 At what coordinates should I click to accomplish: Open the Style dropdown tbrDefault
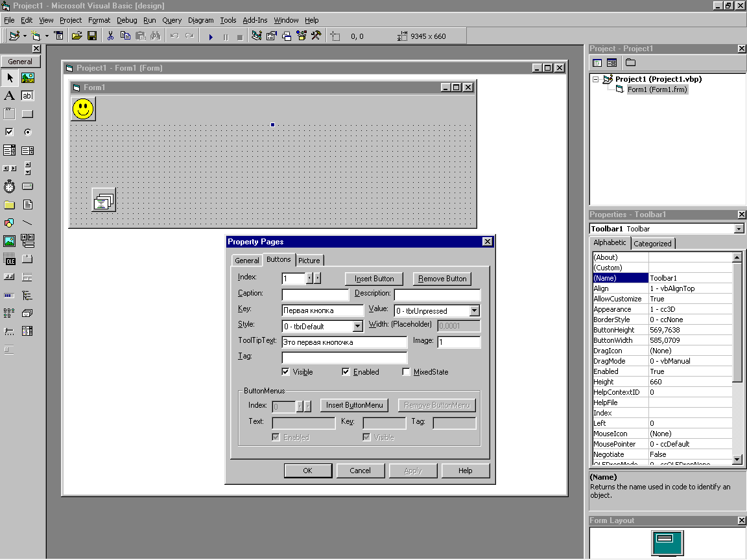(x=357, y=326)
